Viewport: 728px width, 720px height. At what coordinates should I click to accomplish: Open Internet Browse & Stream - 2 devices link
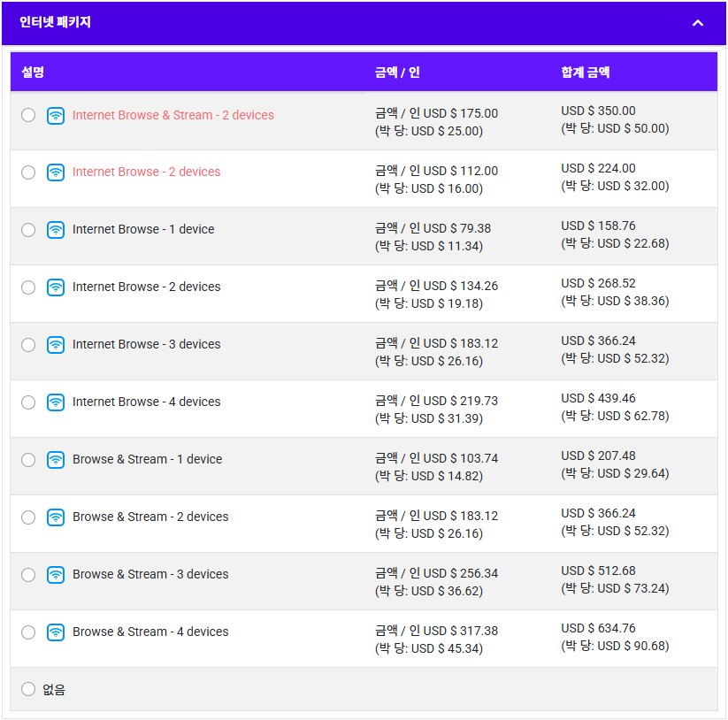pos(172,115)
